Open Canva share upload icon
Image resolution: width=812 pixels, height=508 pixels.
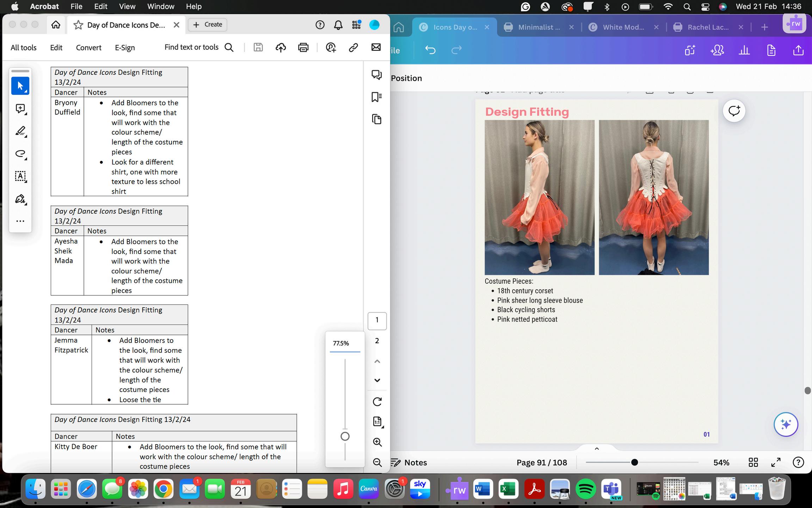(x=798, y=50)
